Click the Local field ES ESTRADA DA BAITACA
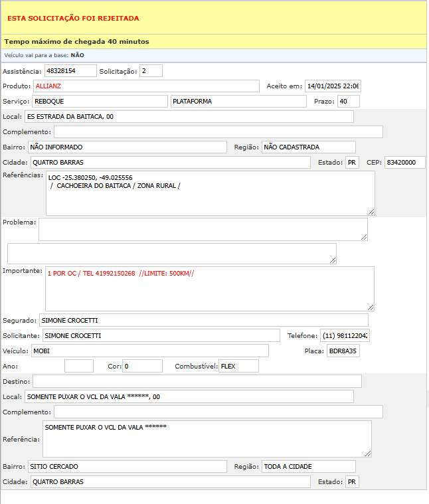 189,116
